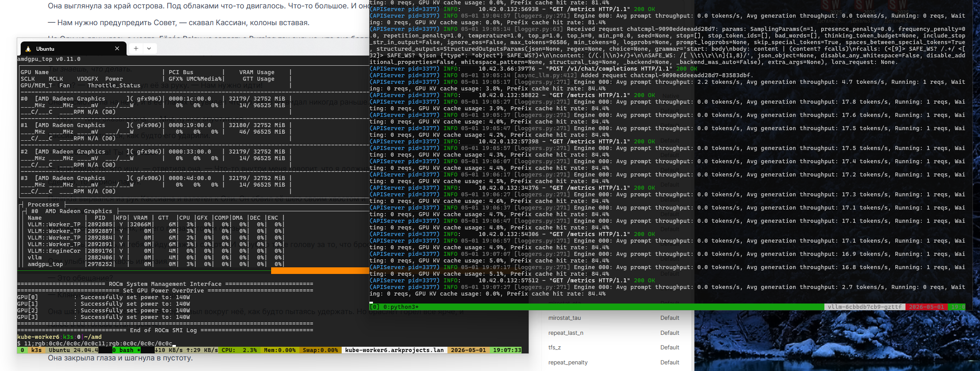This screenshot has height=371, width=980.
Task: Click the "amdgpu_top v0.11.0" title line
Action: pyautogui.click(x=49, y=59)
